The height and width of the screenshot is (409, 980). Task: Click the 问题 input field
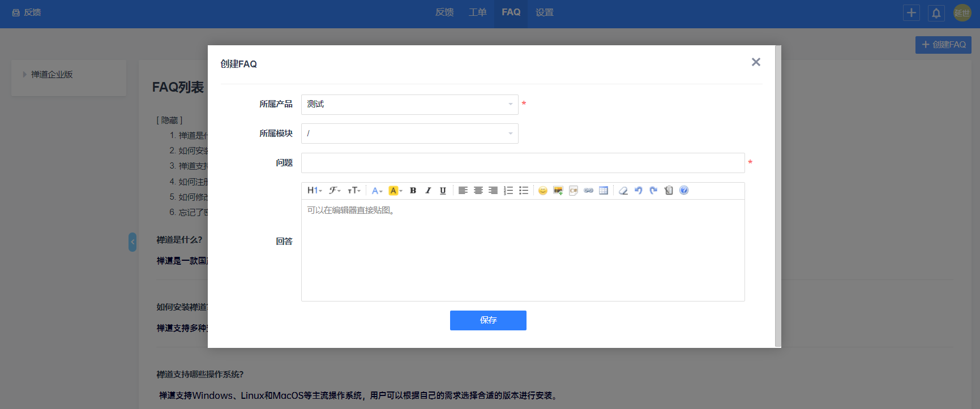point(523,163)
